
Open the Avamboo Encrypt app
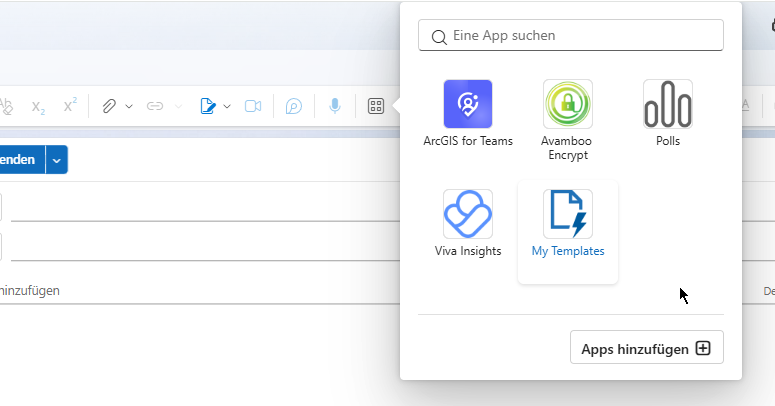[567, 120]
